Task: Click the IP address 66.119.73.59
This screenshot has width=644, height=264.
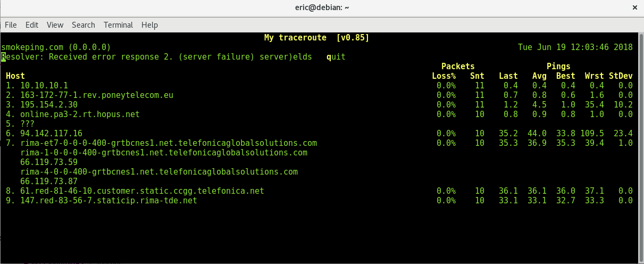Action: click(x=49, y=162)
